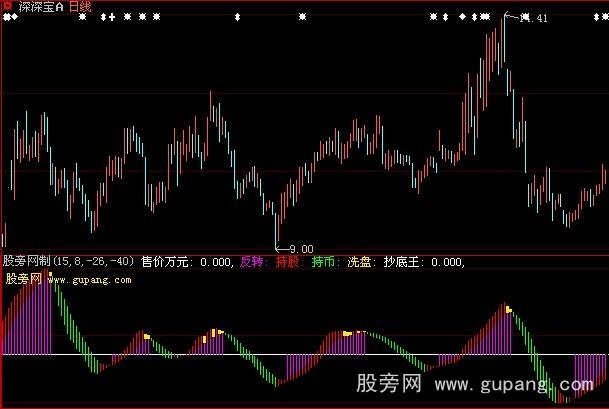The image size is (609, 409).
Task: Open the plus-shaped info marker on top row
Action: tap(112, 17)
